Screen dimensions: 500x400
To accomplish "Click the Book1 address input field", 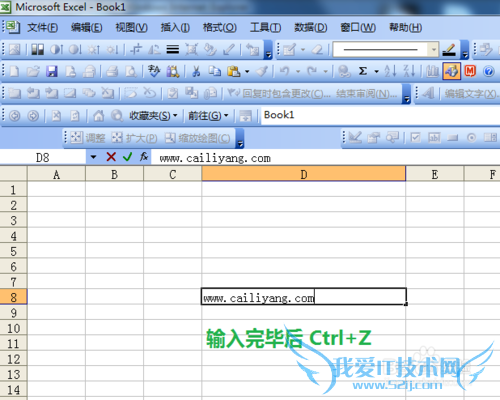I will (x=380, y=115).
